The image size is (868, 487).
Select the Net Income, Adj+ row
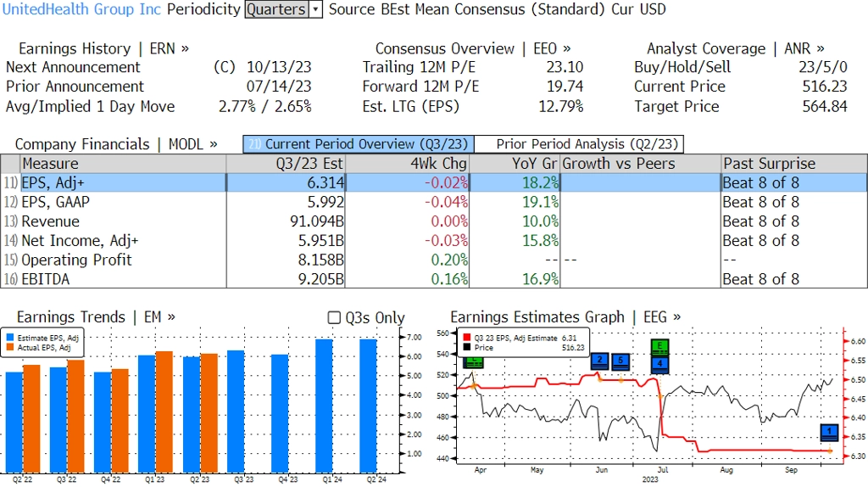[434, 240]
